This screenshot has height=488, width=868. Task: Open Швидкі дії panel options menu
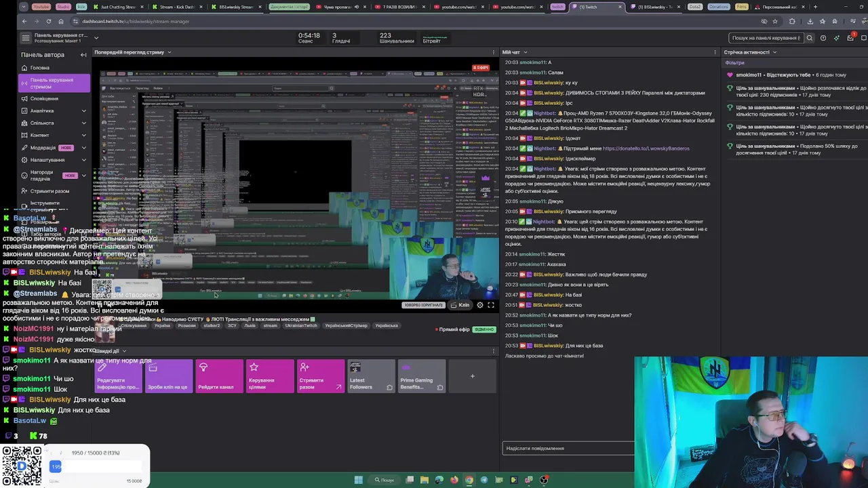pyautogui.click(x=494, y=351)
